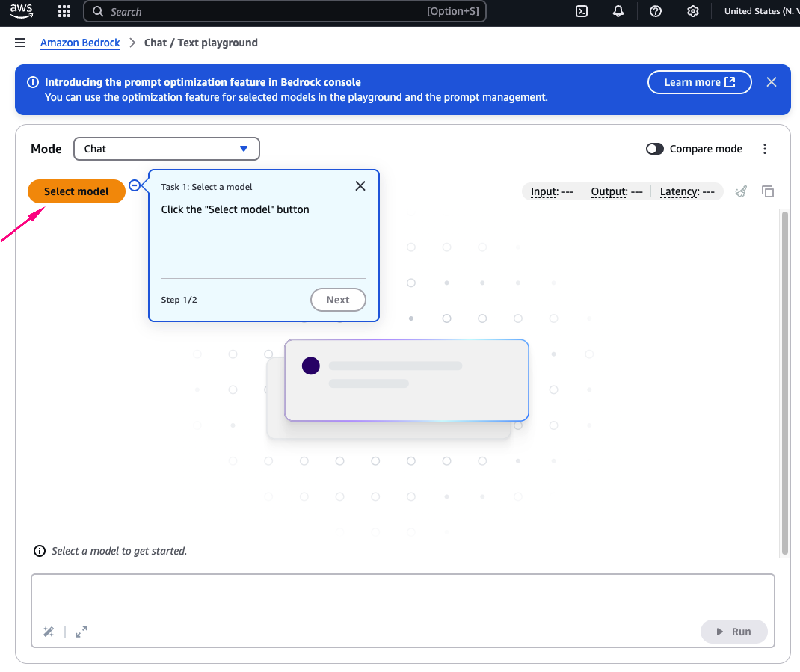Open the United States region selector
This screenshot has height=672, width=800.
pyautogui.click(x=760, y=12)
